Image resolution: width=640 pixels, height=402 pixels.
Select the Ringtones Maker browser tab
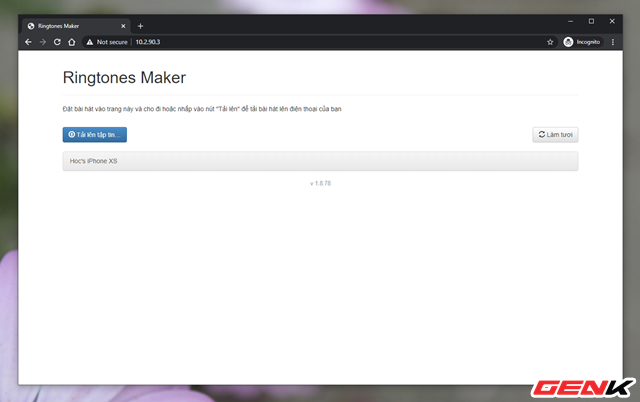[70, 25]
